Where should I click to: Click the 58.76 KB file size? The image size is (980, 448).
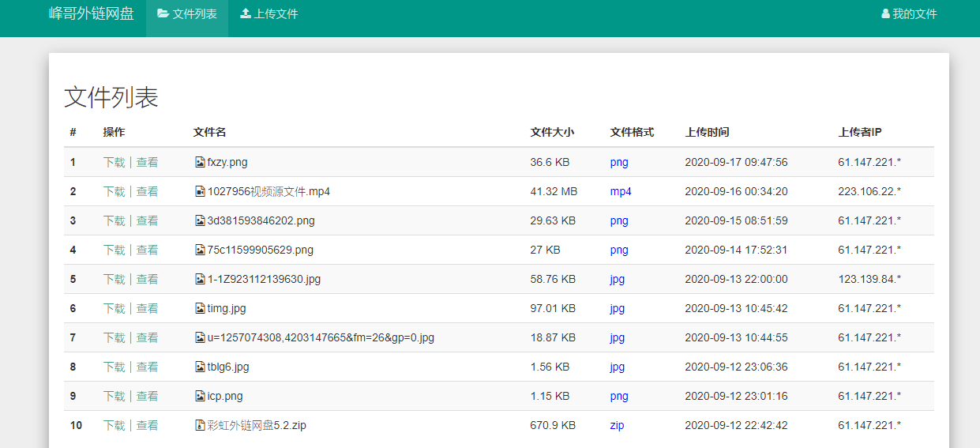(553, 279)
